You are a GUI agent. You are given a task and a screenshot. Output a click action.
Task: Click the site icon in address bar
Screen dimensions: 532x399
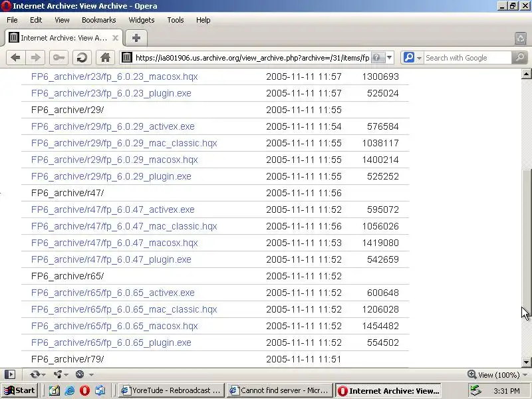pos(127,58)
